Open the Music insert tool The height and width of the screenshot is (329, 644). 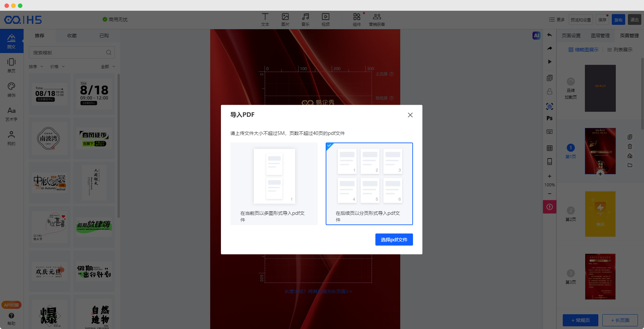pos(305,19)
